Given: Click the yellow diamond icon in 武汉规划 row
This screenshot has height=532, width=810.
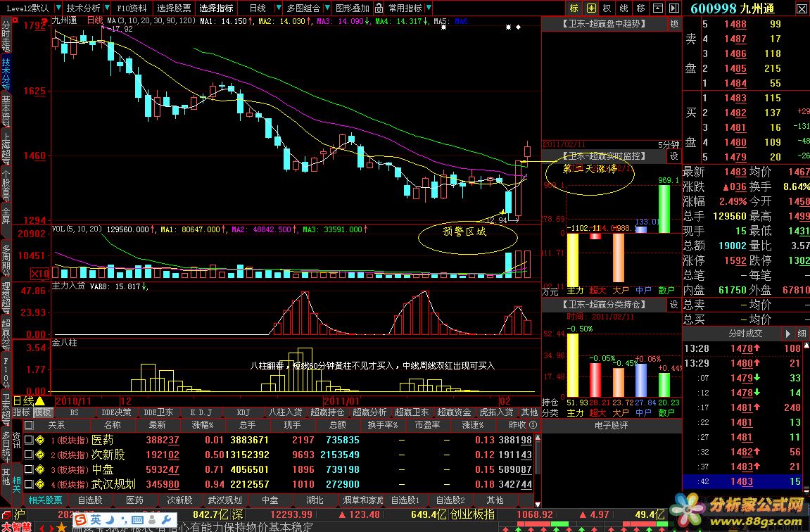Looking at the screenshot, I should pos(40,484).
